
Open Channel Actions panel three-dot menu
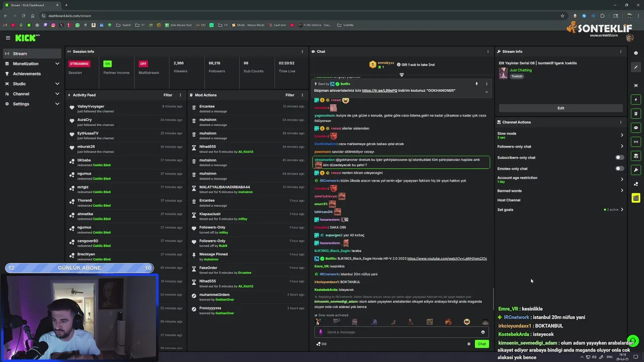(621, 122)
